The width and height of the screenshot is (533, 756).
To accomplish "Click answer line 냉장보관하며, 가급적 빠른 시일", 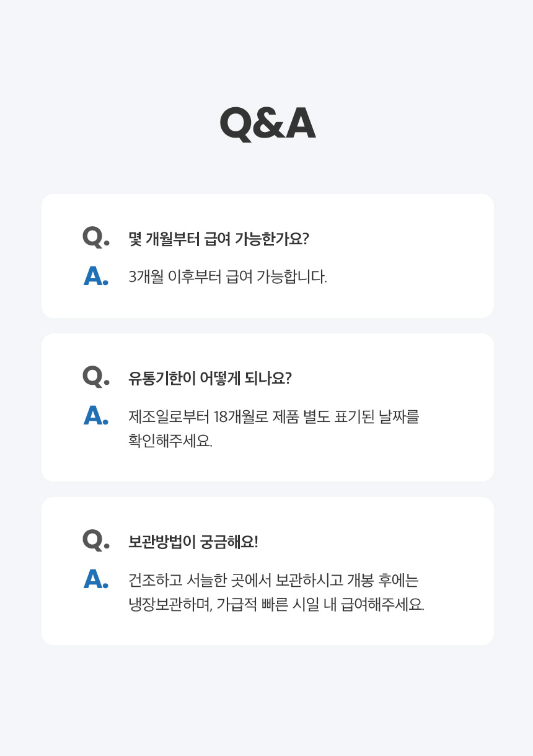I will click(276, 605).
